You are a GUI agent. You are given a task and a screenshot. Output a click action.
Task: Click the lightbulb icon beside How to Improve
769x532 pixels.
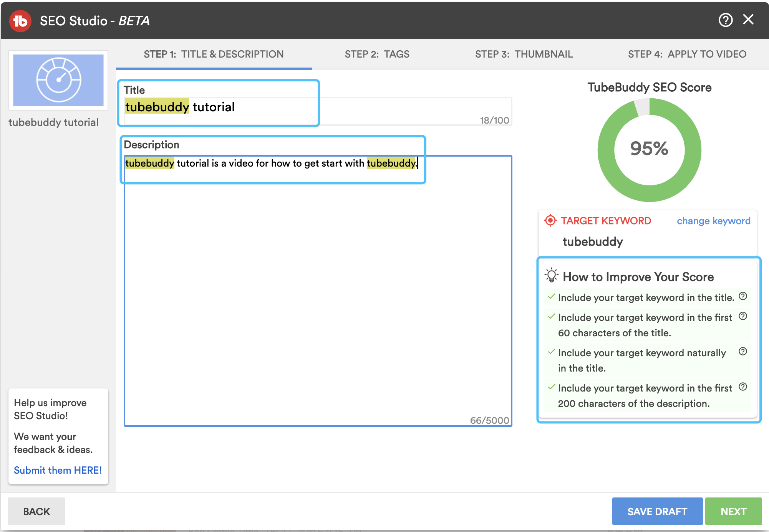(552, 275)
